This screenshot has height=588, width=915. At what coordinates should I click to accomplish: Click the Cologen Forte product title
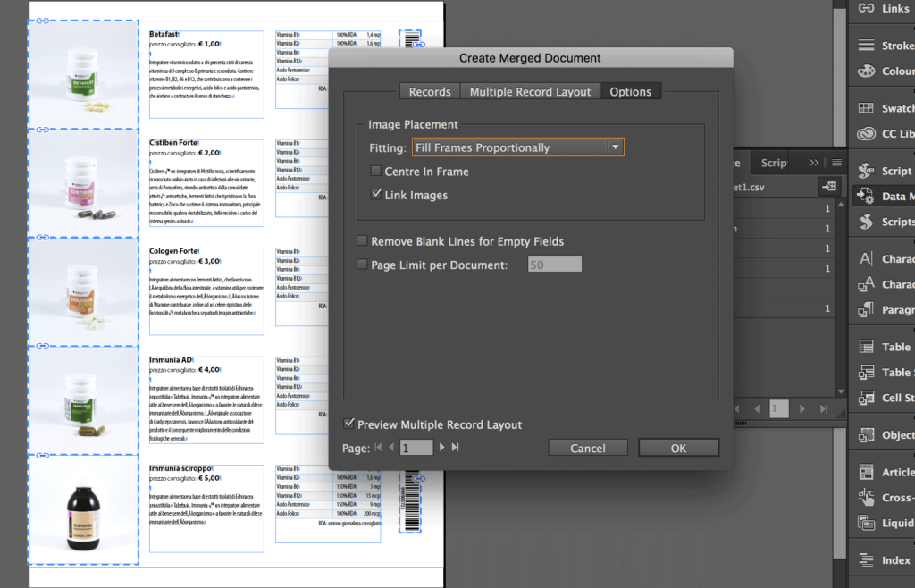(173, 251)
